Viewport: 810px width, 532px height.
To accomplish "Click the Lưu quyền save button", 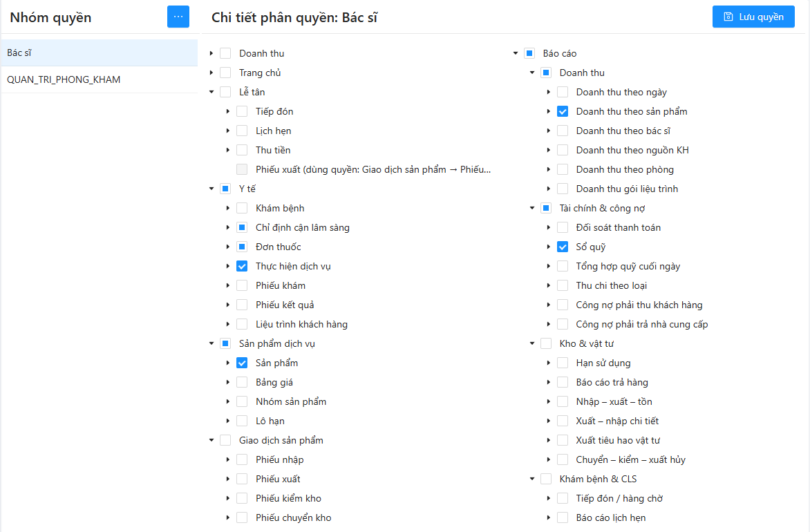I will [x=753, y=17].
